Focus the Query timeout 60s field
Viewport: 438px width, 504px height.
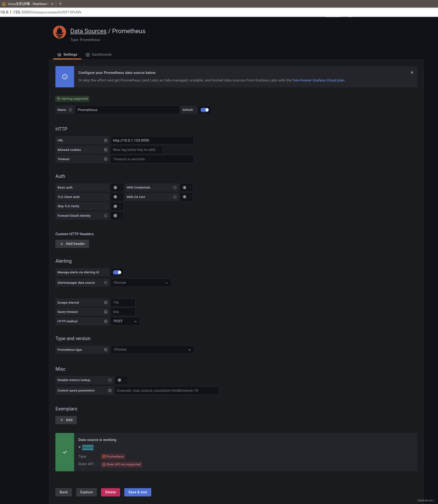click(123, 312)
